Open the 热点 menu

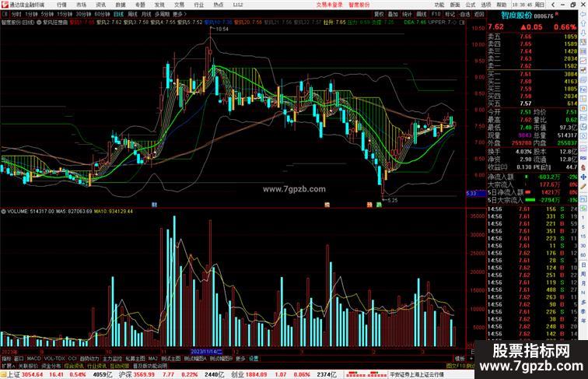pos(219,5)
